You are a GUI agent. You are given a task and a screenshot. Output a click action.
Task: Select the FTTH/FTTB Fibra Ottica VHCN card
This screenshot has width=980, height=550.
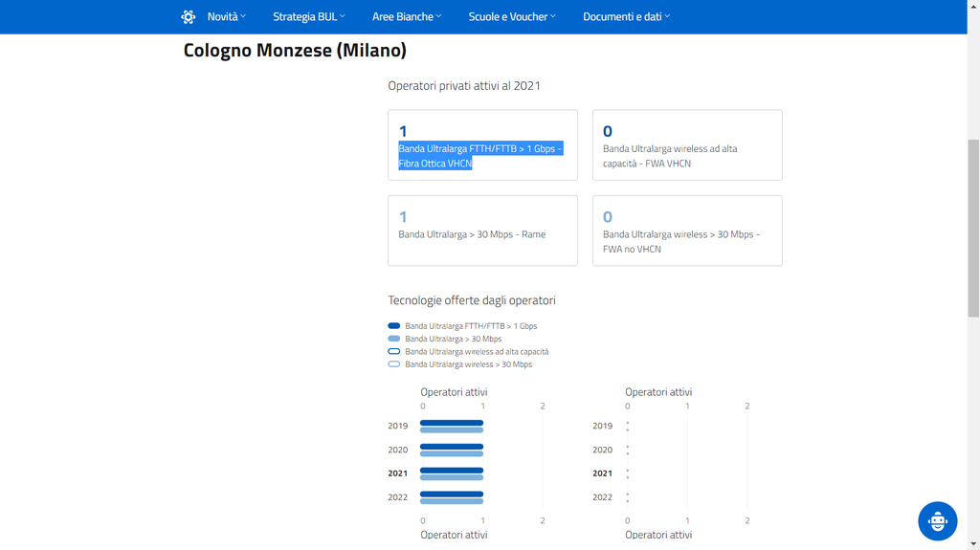[x=482, y=145]
